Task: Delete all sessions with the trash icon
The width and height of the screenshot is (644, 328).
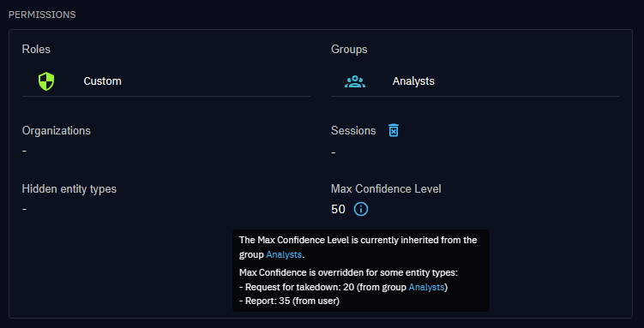Action: (394, 130)
